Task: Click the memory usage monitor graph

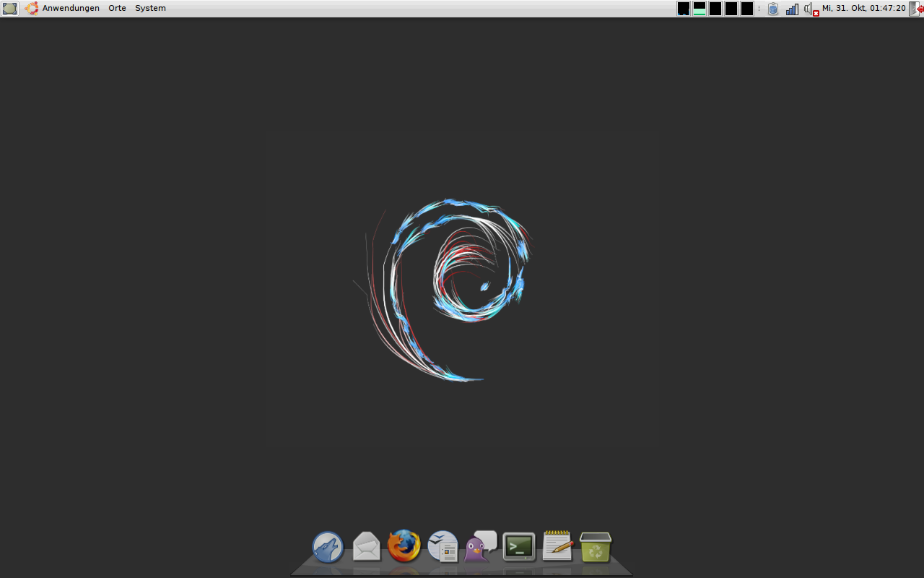Action: (699, 9)
